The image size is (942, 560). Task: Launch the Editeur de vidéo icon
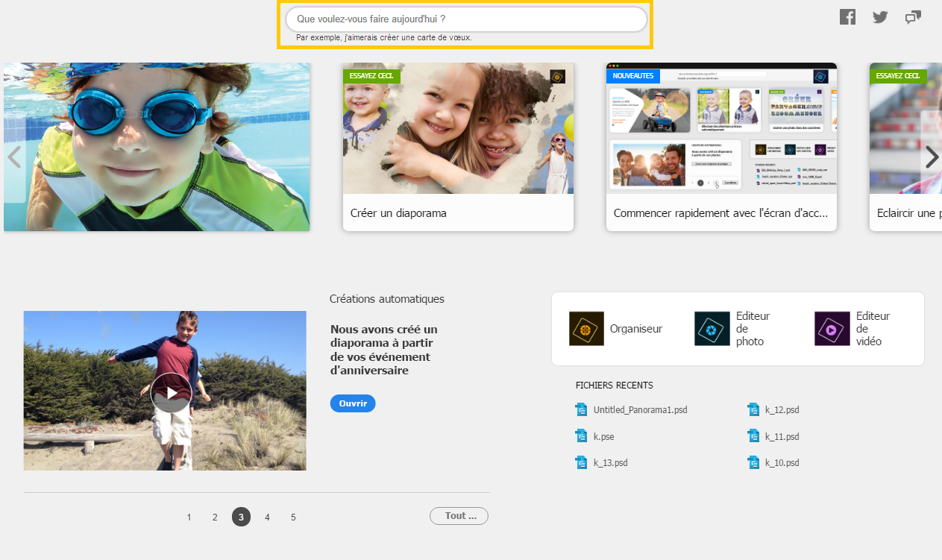tap(832, 329)
